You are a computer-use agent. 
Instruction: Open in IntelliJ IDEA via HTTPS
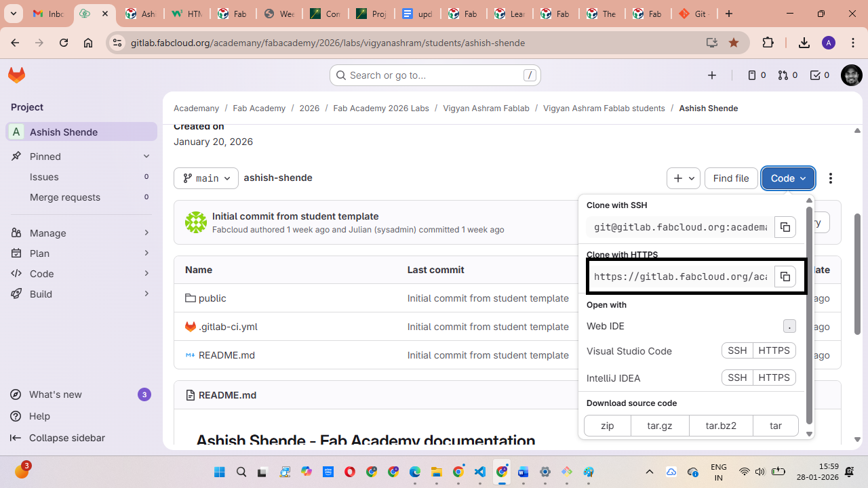pos(774,378)
